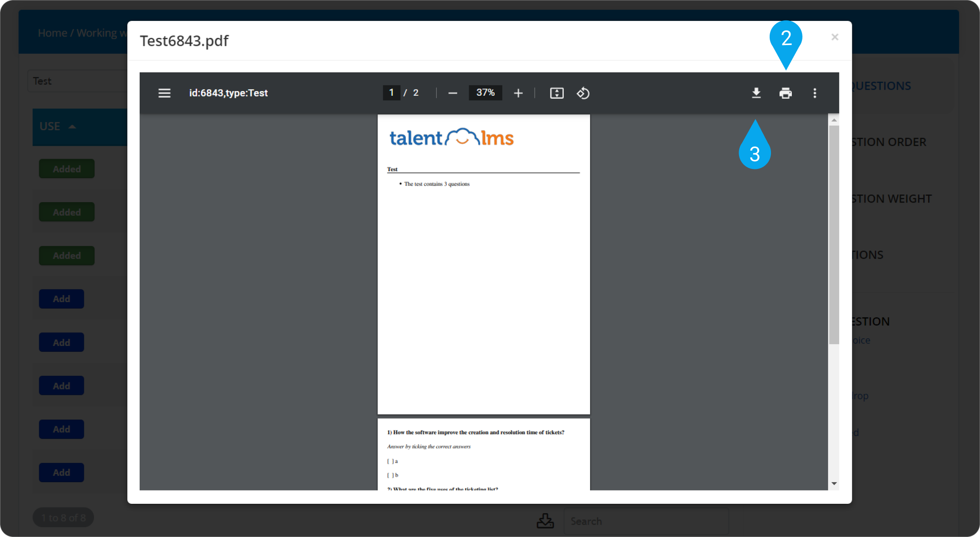This screenshot has height=537, width=980.
Task: Click the Test name field in background
Action: tap(77, 81)
